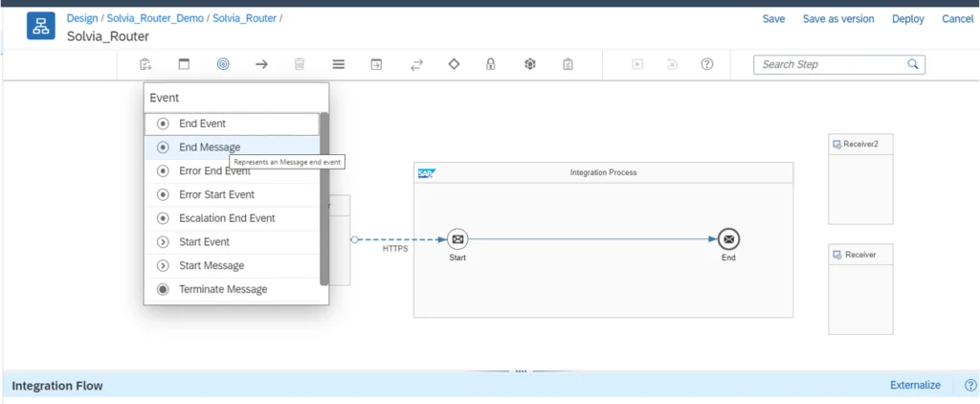This screenshot has width=980, height=404.
Task: Click the search magnifier in Search Step
Action: [x=913, y=64]
